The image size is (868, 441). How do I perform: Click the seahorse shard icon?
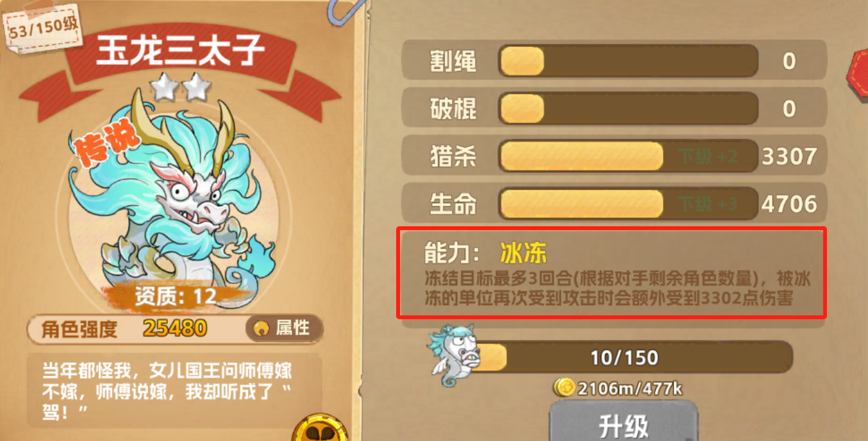tap(453, 356)
